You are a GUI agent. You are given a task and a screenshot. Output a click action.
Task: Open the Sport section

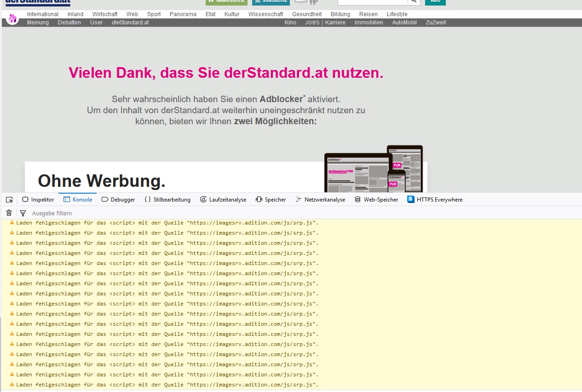tap(154, 14)
